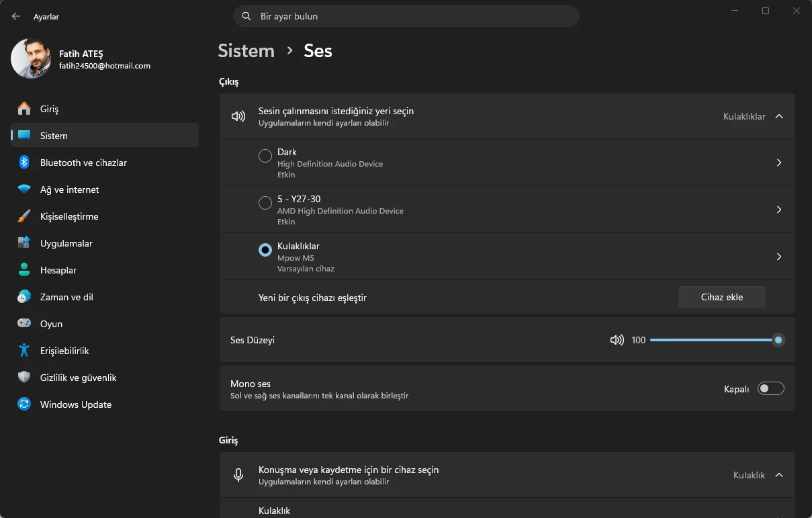Viewport: 812px width, 518px height.
Task: Click the Cihaz ekle button
Action: pyautogui.click(x=722, y=297)
